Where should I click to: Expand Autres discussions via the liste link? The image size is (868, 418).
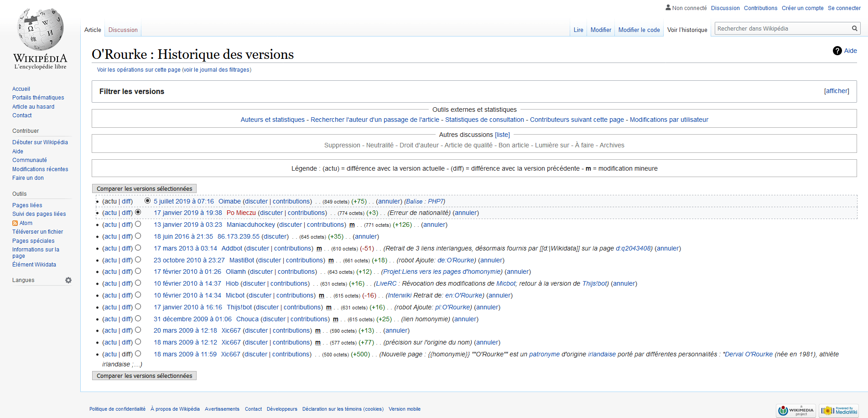click(502, 135)
